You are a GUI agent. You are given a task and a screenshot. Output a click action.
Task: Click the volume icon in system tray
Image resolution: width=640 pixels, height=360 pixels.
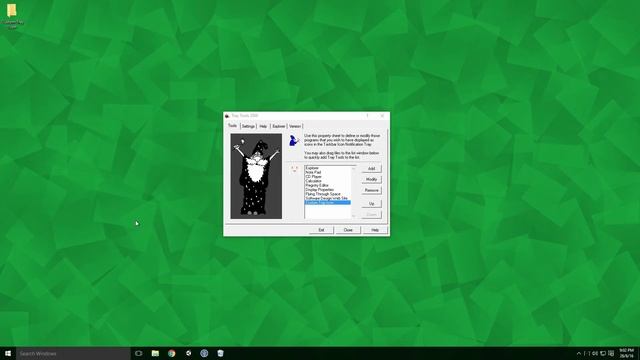pyautogui.click(x=595, y=353)
